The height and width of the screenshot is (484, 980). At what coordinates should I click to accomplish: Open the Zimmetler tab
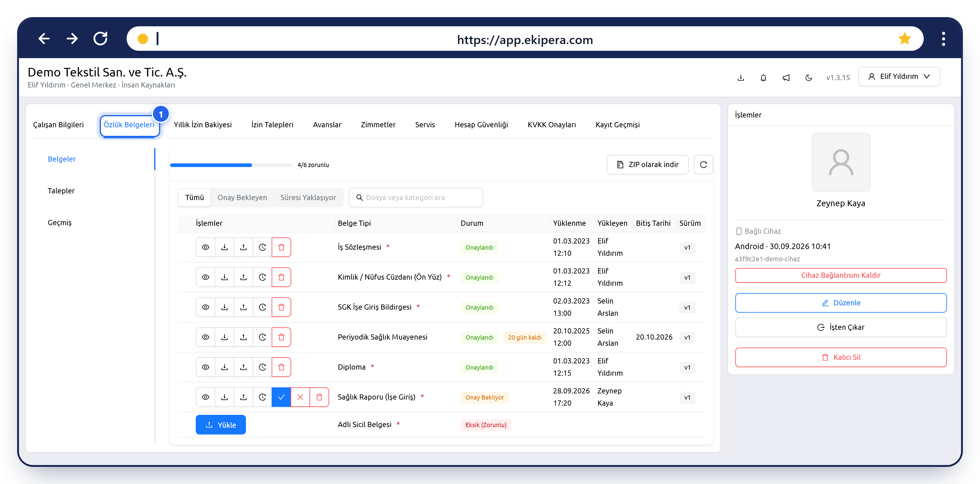point(378,125)
